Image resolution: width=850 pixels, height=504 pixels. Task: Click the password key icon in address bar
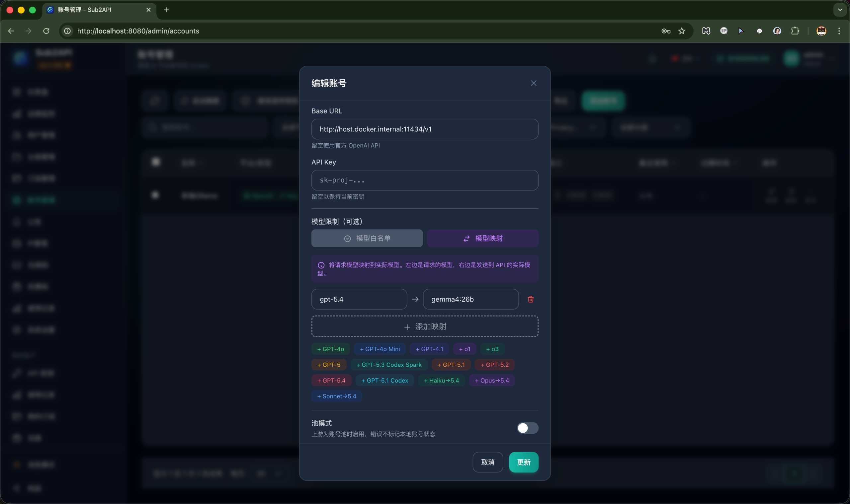pos(666,31)
